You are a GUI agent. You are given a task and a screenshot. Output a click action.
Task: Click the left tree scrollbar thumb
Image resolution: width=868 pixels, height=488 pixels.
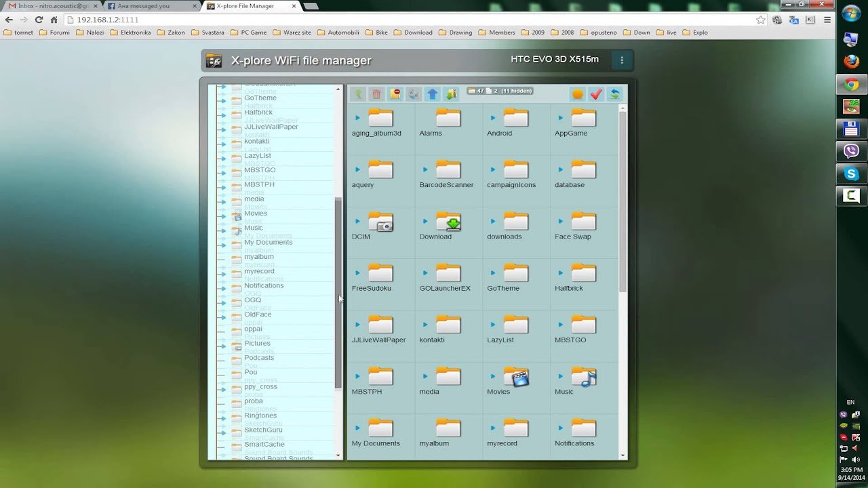pos(338,293)
